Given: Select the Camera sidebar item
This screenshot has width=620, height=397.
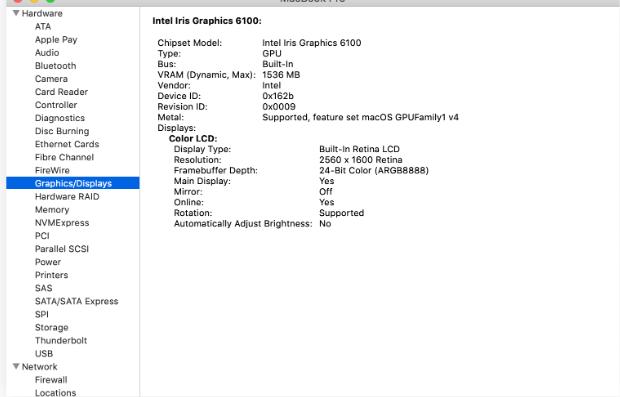Looking at the screenshot, I should point(51,79).
